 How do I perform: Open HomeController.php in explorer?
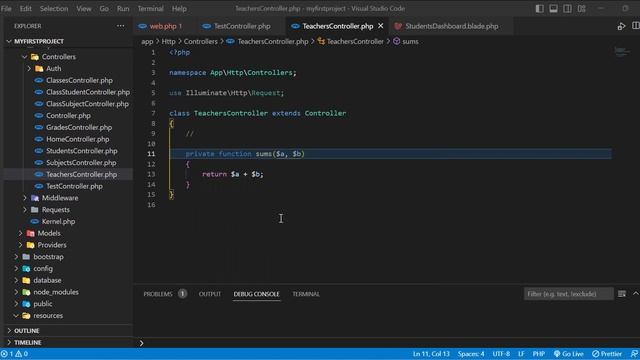[x=78, y=139]
